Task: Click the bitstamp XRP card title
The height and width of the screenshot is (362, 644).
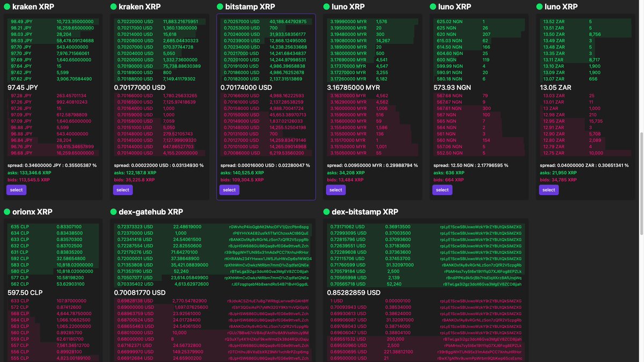Action: pyautogui.click(x=250, y=7)
